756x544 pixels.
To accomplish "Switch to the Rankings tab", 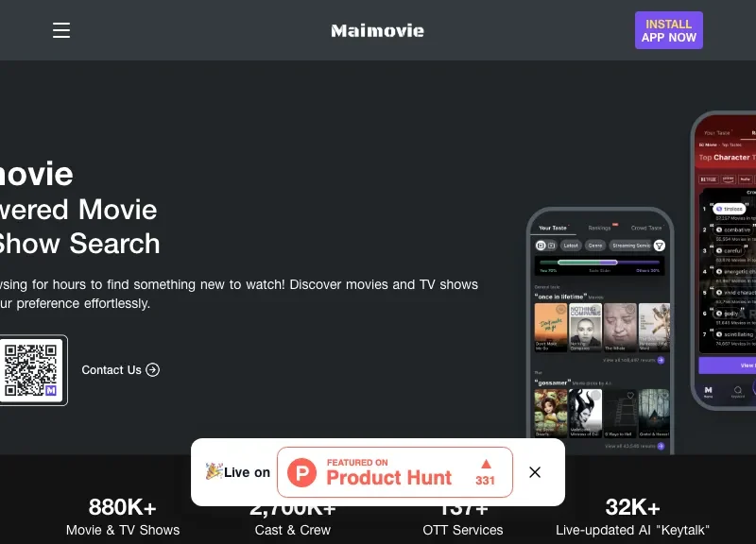I will (x=601, y=228).
